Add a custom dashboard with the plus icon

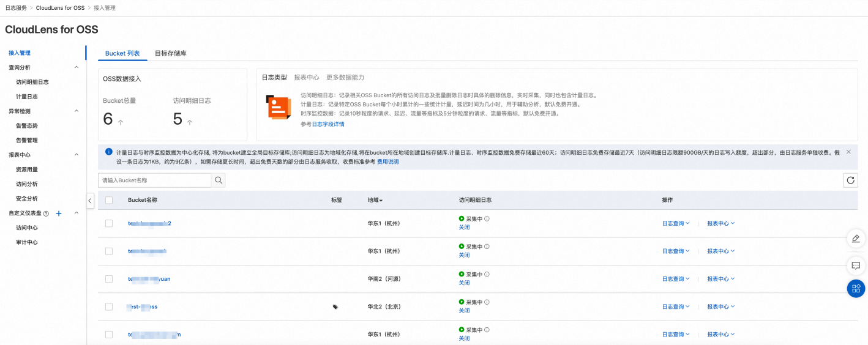click(x=59, y=213)
